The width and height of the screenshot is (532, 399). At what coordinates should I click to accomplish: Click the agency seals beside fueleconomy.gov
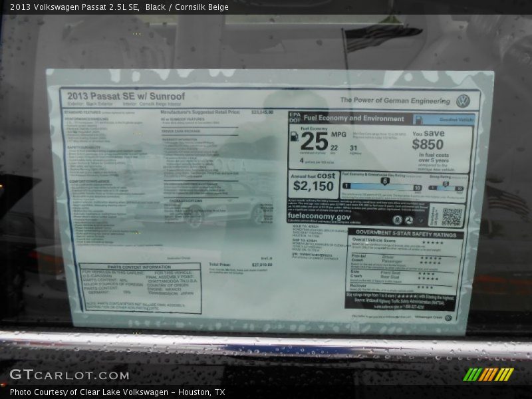[408, 220]
